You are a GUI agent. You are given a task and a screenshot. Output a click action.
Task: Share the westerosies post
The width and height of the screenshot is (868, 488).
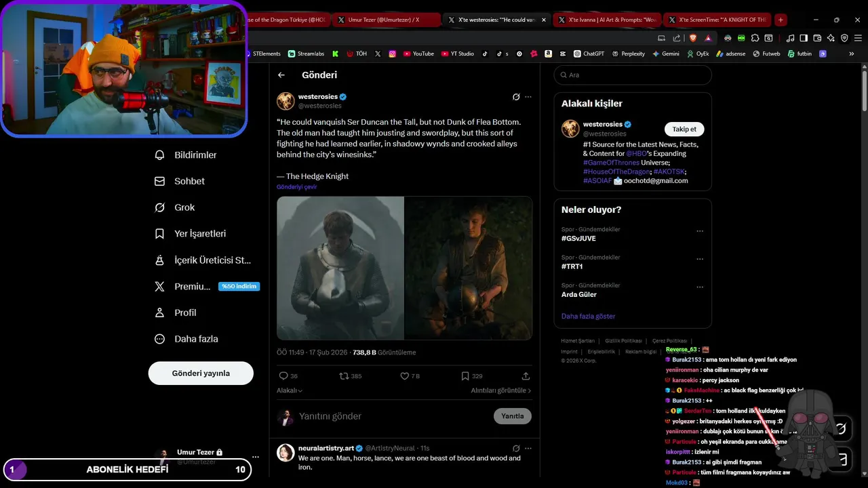coord(526,376)
